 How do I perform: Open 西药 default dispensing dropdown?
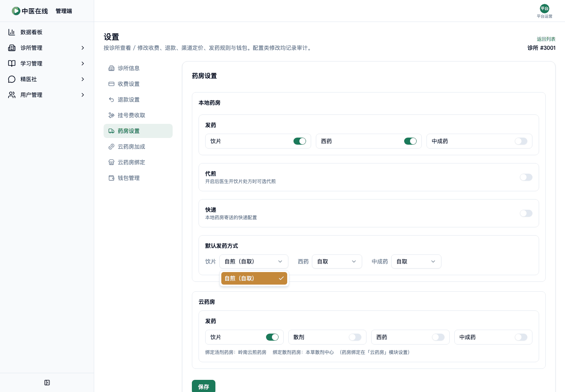pos(337,261)
